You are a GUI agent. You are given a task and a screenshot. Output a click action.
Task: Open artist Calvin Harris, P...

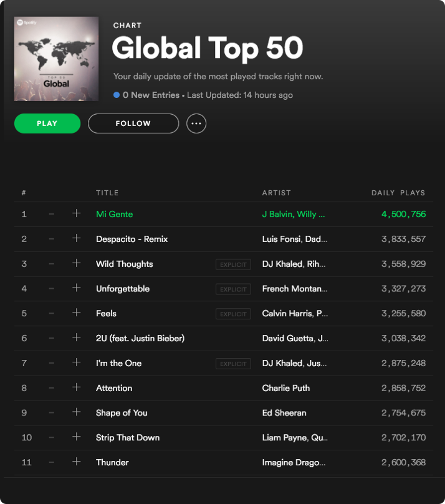(295, 313)
